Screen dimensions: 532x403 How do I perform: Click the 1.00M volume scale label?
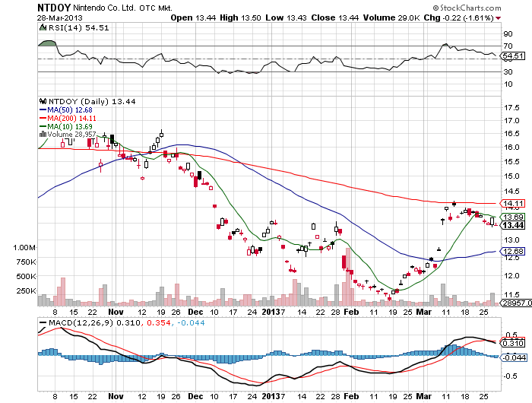click(x=24, y=248)
